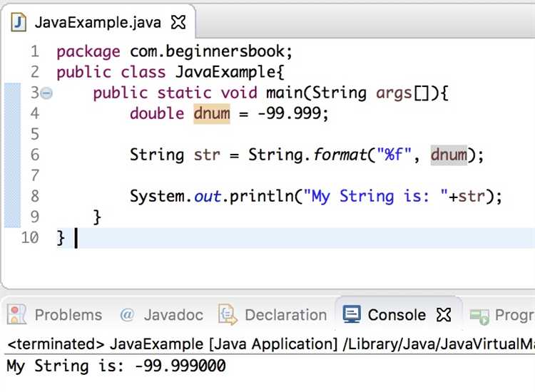Click line number 6 in the gutter

coord(34,155)
